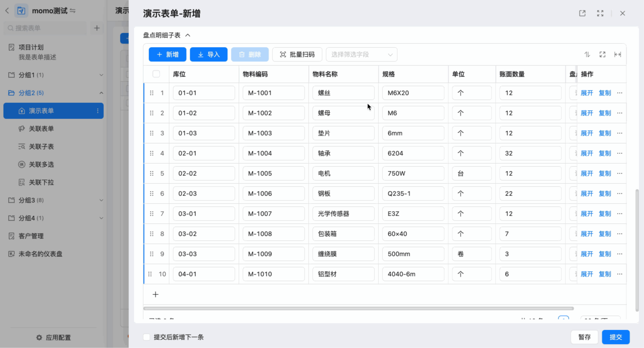Image resolution: width=644 pixels, height=348 pixels.
Task: Click the fullscreen icon in dialog header
Action: [600, 13]
